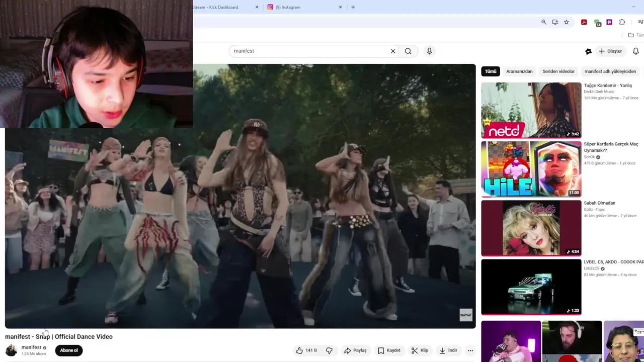Image resolution: width=644 pixels, height=362 pixels.
Task: Open Dark'n Dark Music channel link
Action: click(599, 92)
